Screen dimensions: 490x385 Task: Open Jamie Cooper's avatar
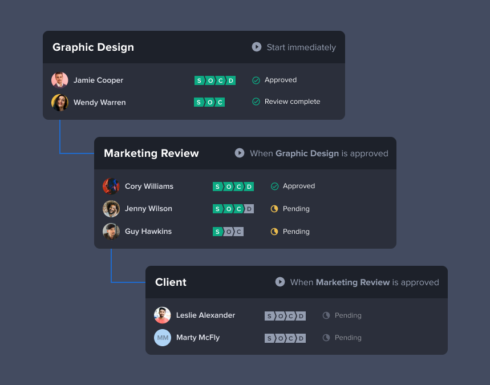[x=60, y=80]
